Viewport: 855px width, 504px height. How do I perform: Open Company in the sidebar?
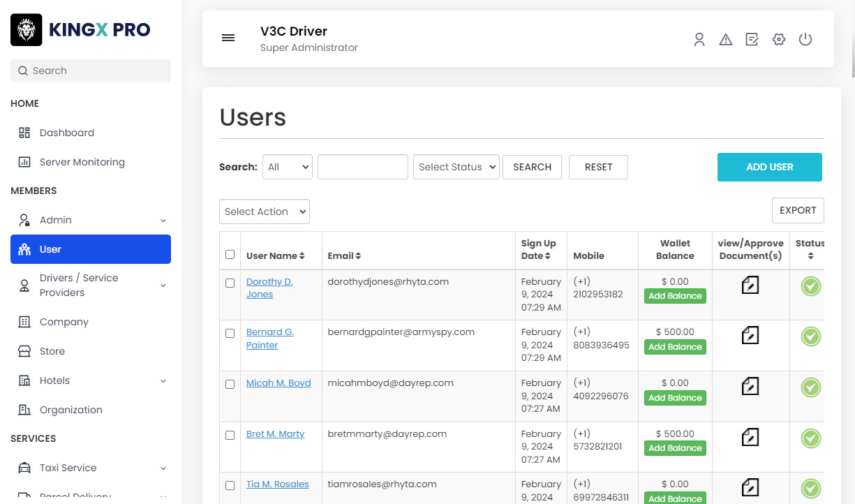pos(91,322)
